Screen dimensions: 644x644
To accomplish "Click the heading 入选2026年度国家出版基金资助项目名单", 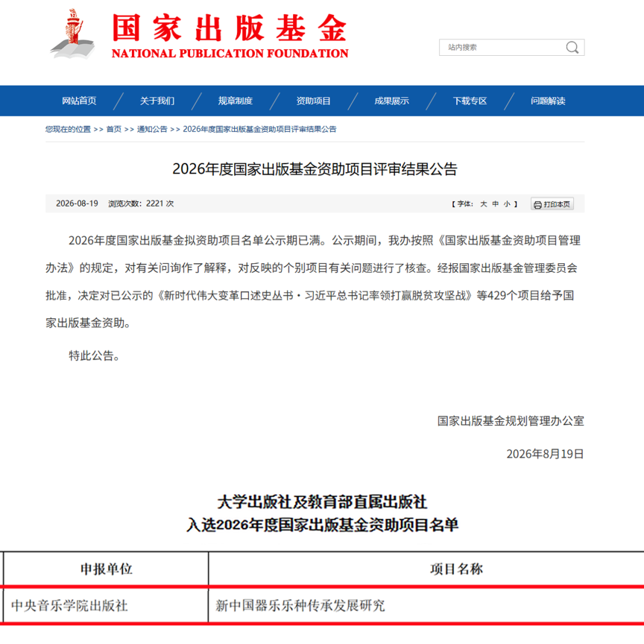I will click(x=323, y=525).
